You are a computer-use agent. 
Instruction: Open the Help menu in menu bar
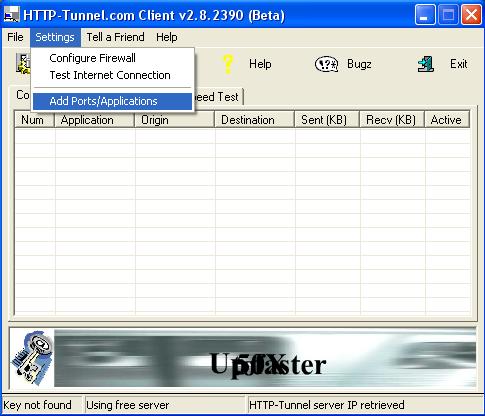(x=166, y=37)
